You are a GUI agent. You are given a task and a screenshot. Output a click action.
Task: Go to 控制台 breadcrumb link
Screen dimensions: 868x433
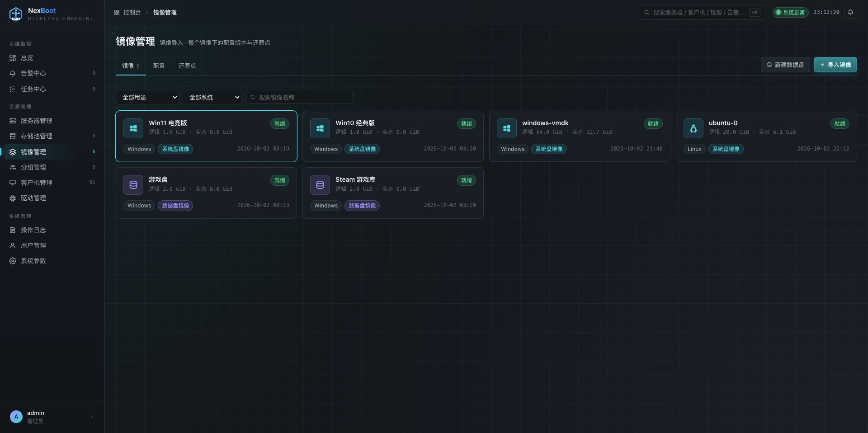(x=132, y=13)
